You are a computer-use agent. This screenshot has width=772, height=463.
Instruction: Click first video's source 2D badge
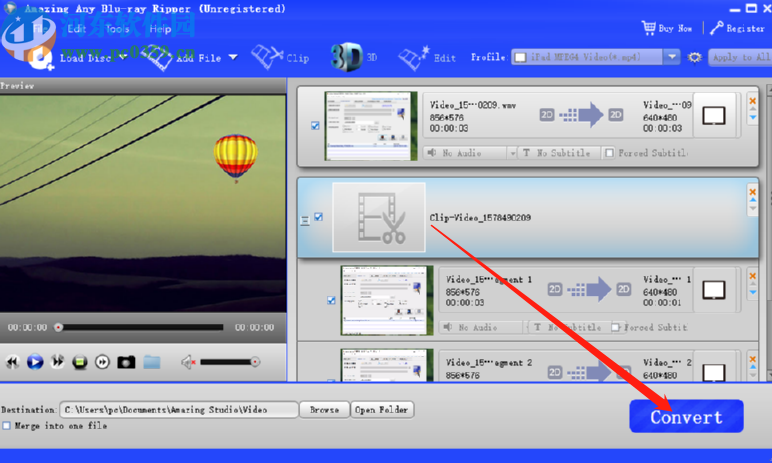[x=547, y=115]
